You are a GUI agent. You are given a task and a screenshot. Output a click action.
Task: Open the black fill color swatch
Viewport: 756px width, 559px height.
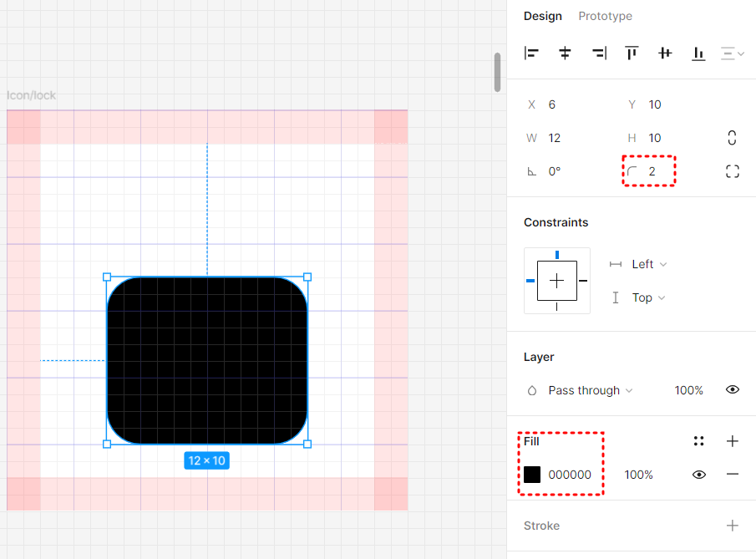pos(532,475)
